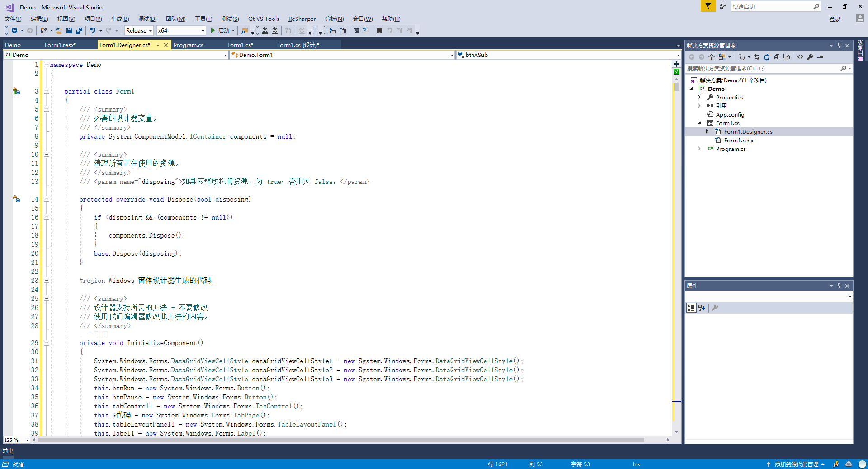Click the bookmark icon in the toolbar
Viewport: 868px width, 469px height.
(x=379, y=31)
